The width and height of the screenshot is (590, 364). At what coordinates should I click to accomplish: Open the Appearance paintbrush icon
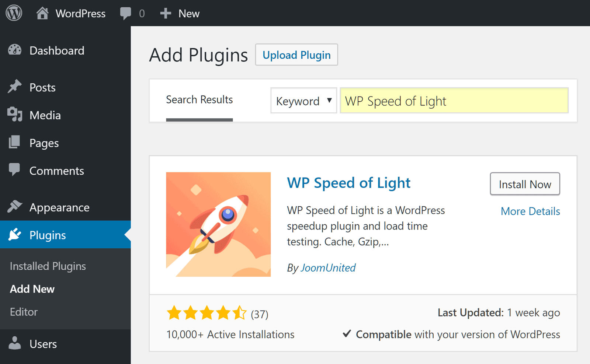(x=15, y=207)
